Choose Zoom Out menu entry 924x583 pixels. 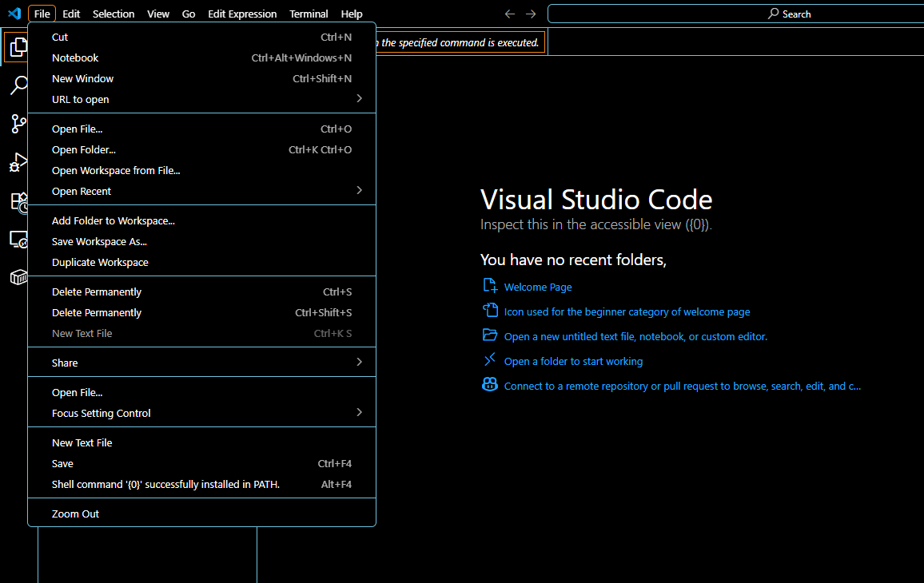201,514
